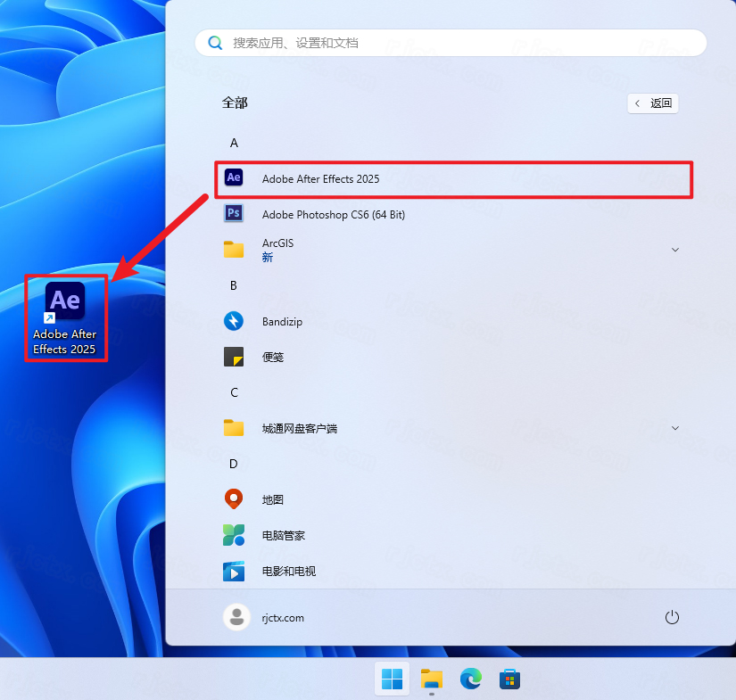Open 电影和电视 movies app
Viewport: 736px width, 700px height.
coord(288,571)
